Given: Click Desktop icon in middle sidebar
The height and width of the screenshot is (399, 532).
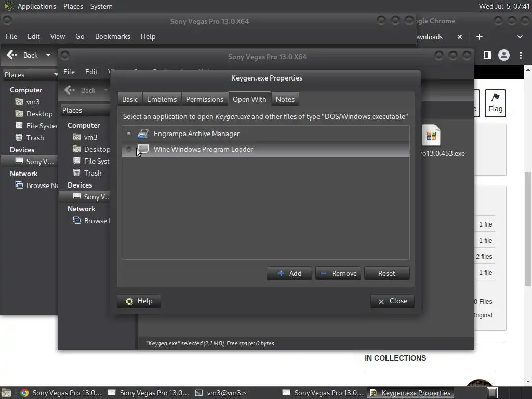Looking at the screenshot, I should point(77,149).
